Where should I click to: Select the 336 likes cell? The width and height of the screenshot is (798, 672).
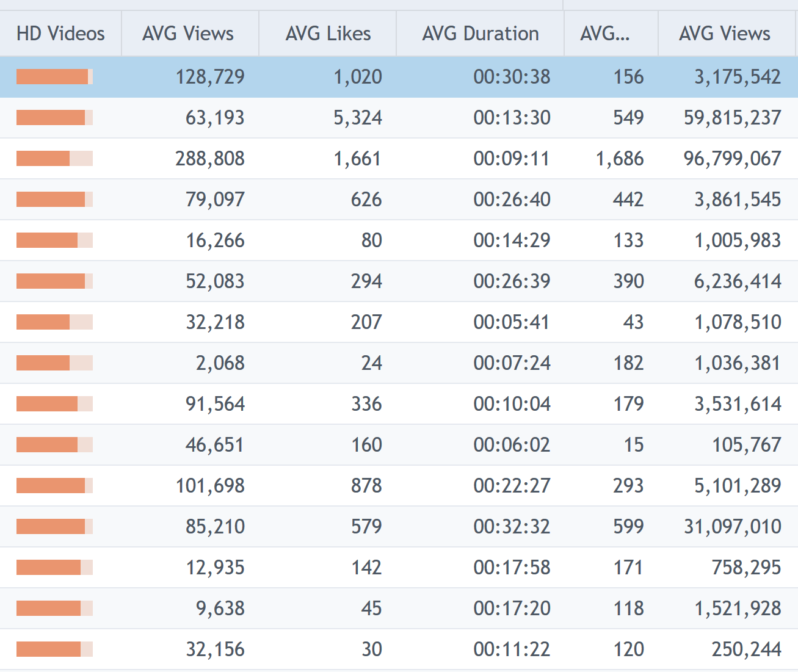(366, 404)
